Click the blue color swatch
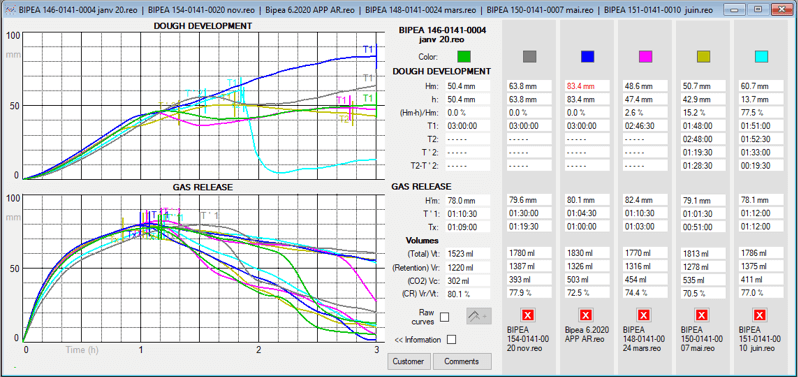798x377 pixels. click(x=588, y=56)
